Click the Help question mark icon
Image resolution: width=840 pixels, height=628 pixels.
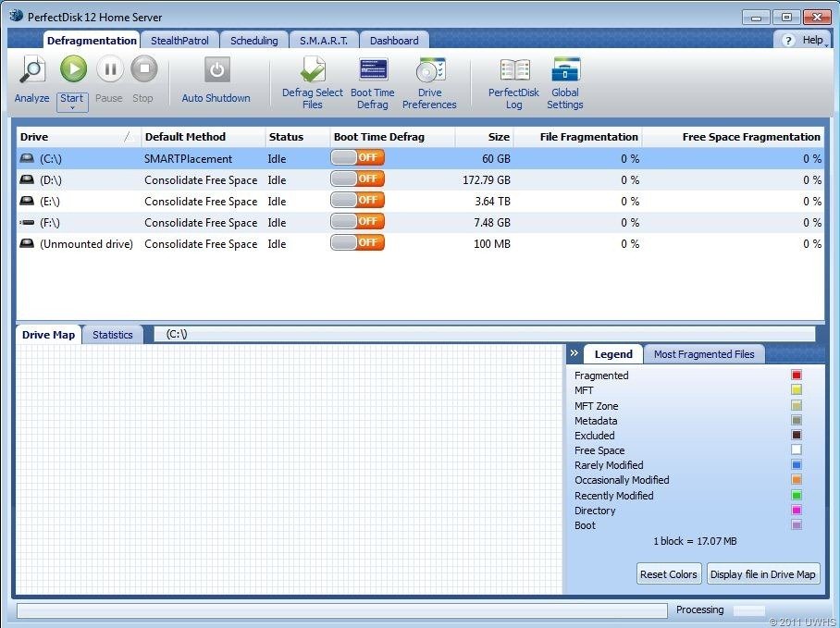click(x=787, y=40)
